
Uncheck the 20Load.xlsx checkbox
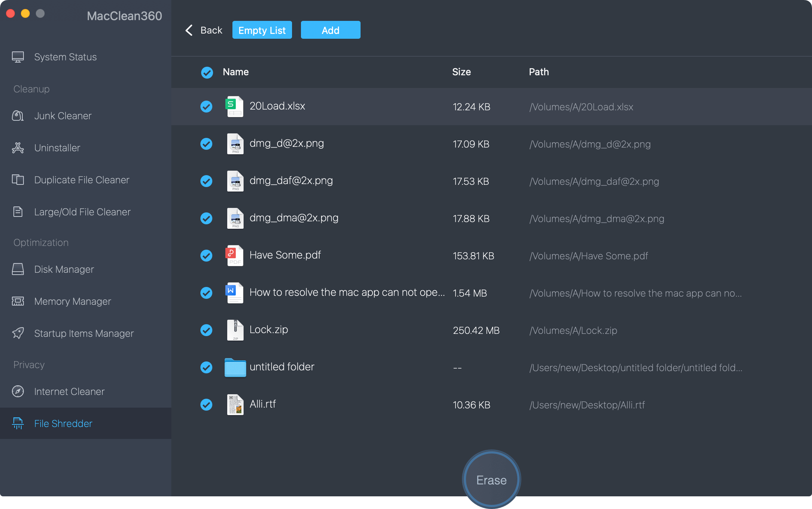click(206, 107)
